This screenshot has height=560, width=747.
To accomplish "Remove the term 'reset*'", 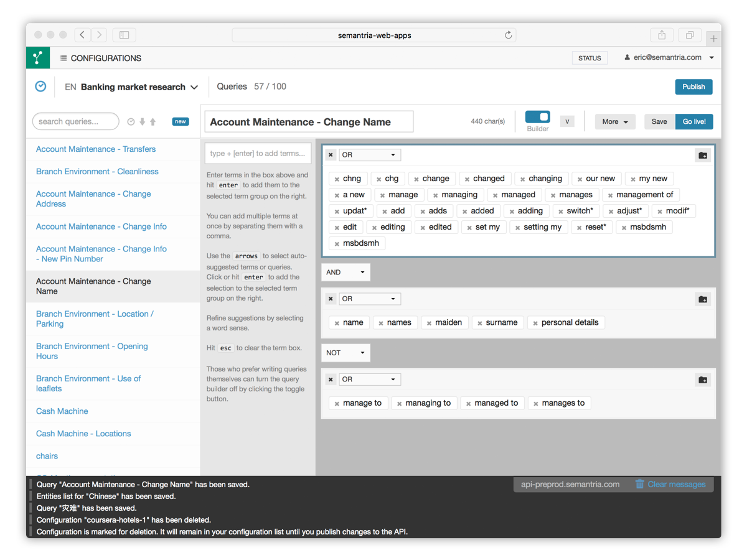I will [579, 228].
